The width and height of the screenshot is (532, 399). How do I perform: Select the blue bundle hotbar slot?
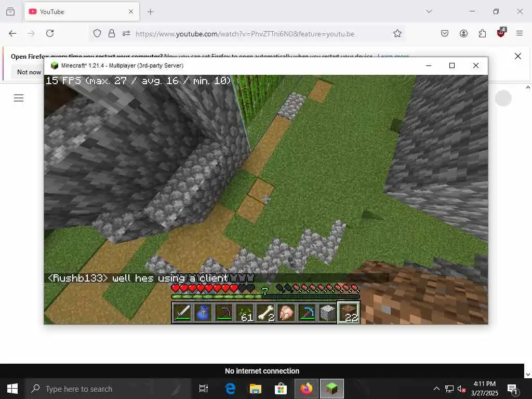click(203, 312)
